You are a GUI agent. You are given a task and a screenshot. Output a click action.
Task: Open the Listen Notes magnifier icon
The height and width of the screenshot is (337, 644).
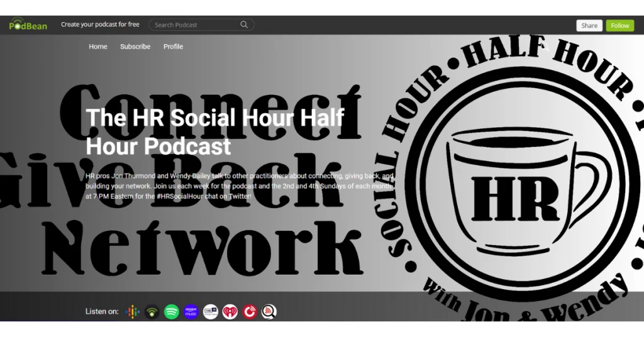tap(269, 312)
